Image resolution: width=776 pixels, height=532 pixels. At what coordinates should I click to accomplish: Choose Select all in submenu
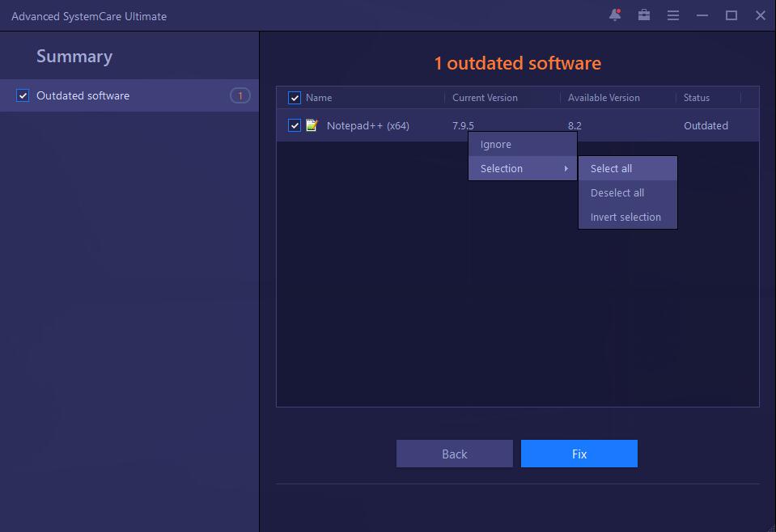pos(628,169)
